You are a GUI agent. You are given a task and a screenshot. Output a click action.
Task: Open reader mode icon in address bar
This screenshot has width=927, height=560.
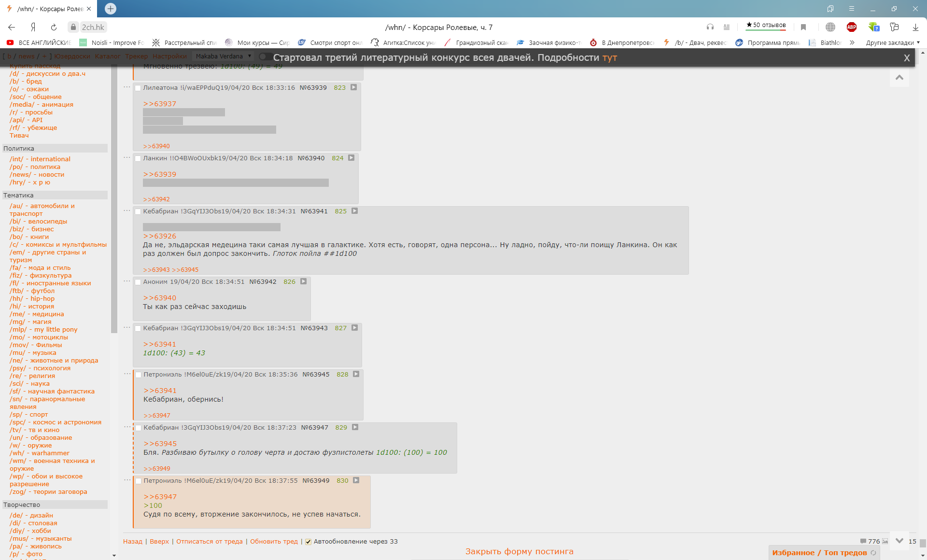(727, 27)
